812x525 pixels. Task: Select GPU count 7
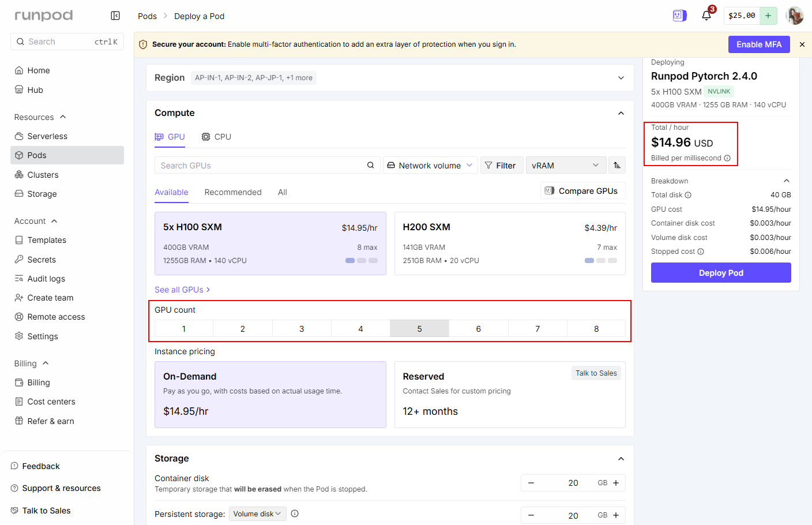(x=537, y=328)
